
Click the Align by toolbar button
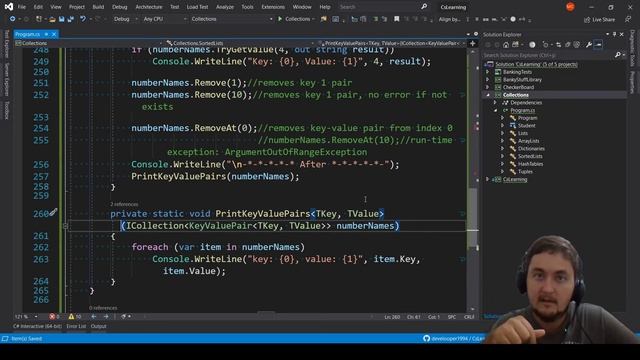pos(449,19)
